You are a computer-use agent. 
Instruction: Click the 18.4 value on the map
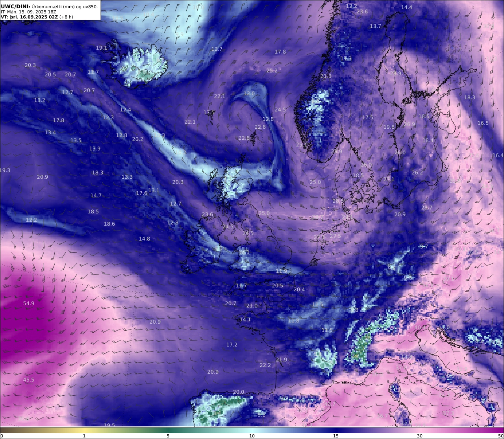pyautogui.click(x=428, y=140)
